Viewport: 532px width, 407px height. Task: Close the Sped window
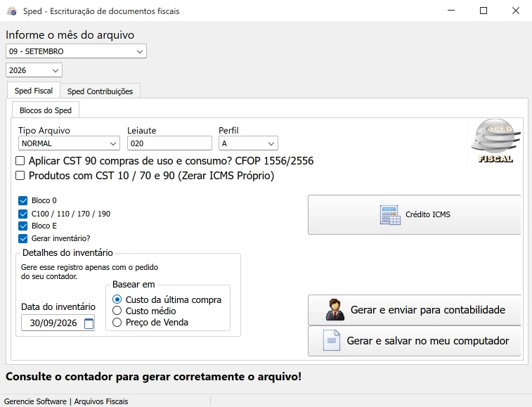point(516,11)
